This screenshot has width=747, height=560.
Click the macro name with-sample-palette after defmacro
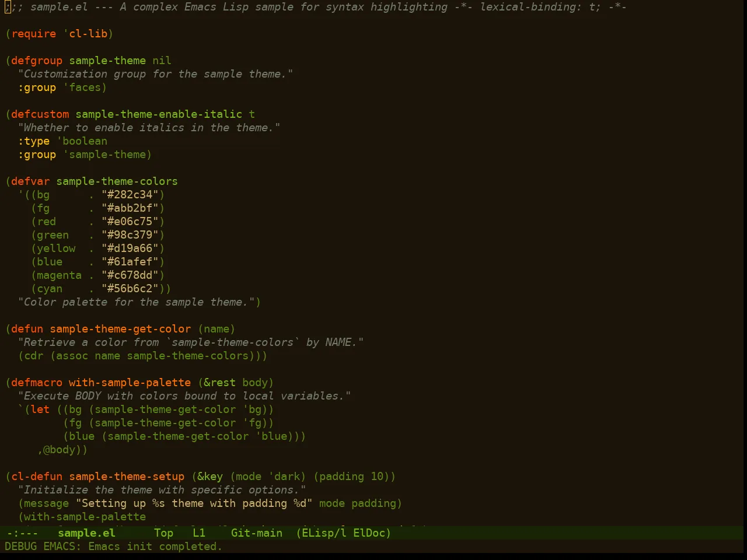click(x=130, y=383)
